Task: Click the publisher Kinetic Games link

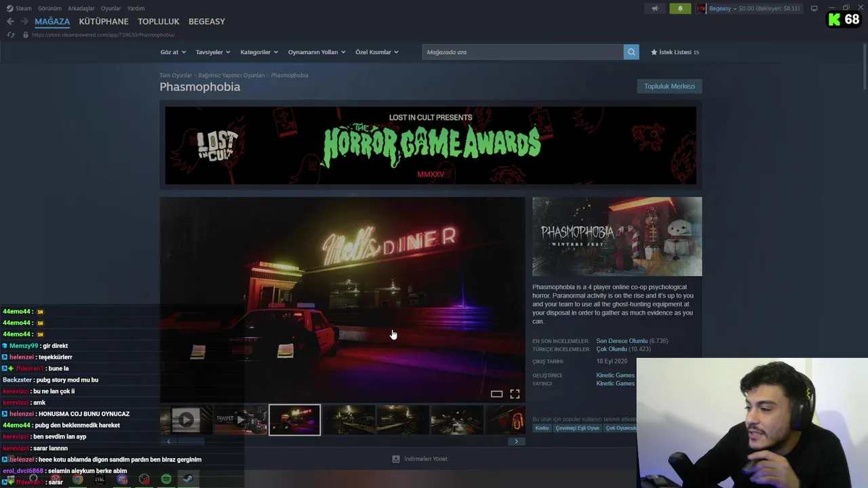Action: click(x=615, y=384)
